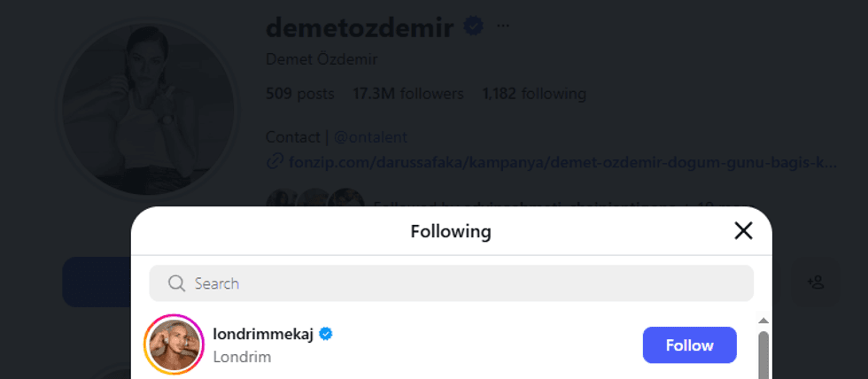Open Demet Özdemir's profile picture

coord(147,109)
